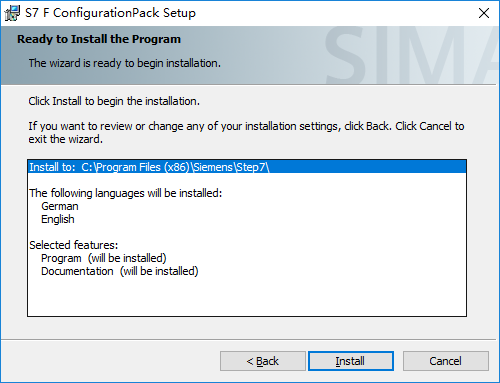Close the S7 F ConfigurationPack Setup window

[x=484, y=13]
